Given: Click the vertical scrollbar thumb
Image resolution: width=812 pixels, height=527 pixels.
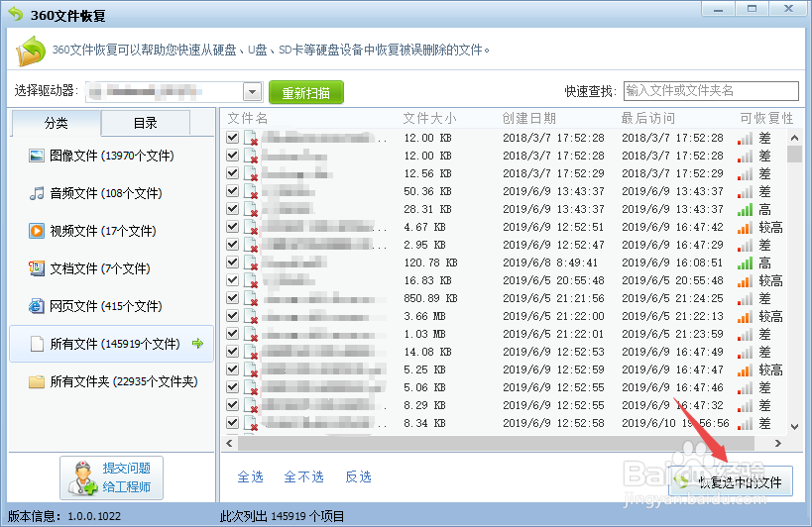Looking at the screenshot, I should pyautogui.click(x=794, y=155).
